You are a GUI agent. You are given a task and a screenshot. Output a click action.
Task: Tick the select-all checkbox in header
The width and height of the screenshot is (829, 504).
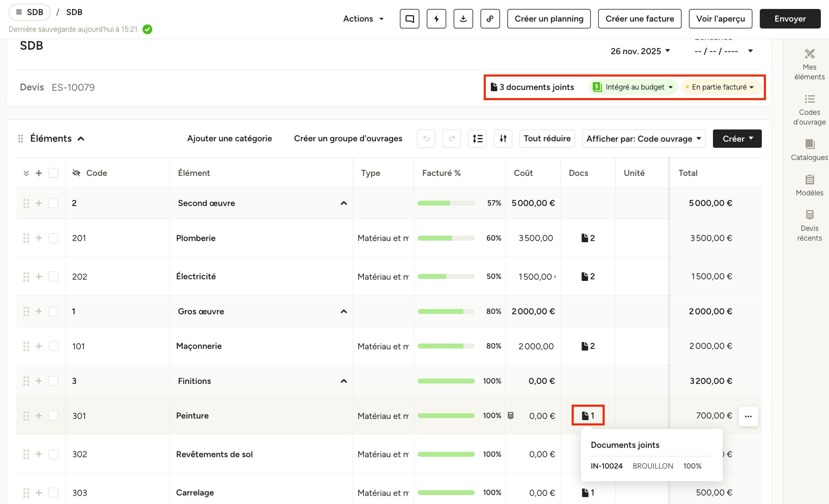tap(53, 173)
